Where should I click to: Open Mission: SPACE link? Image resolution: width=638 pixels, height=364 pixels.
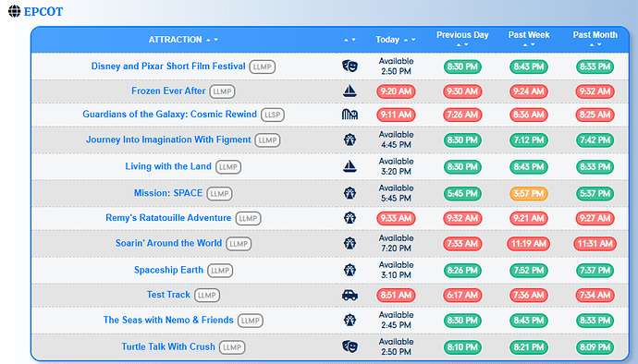168,193
